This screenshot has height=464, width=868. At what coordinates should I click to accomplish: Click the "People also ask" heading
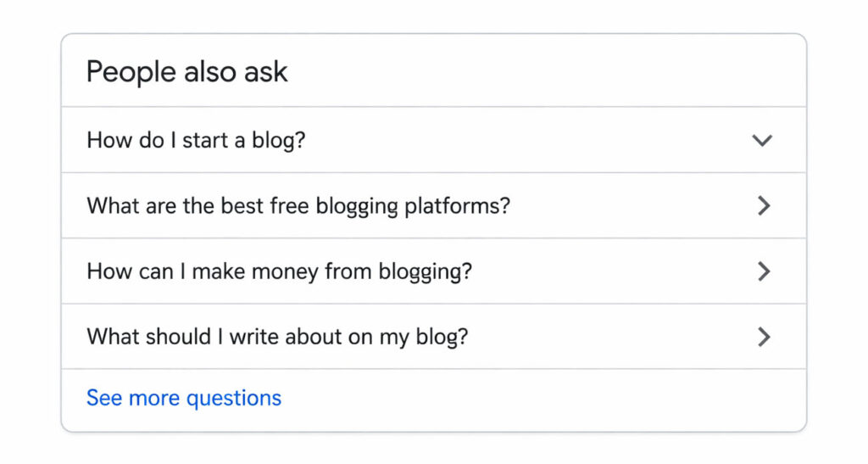point(187,72)
